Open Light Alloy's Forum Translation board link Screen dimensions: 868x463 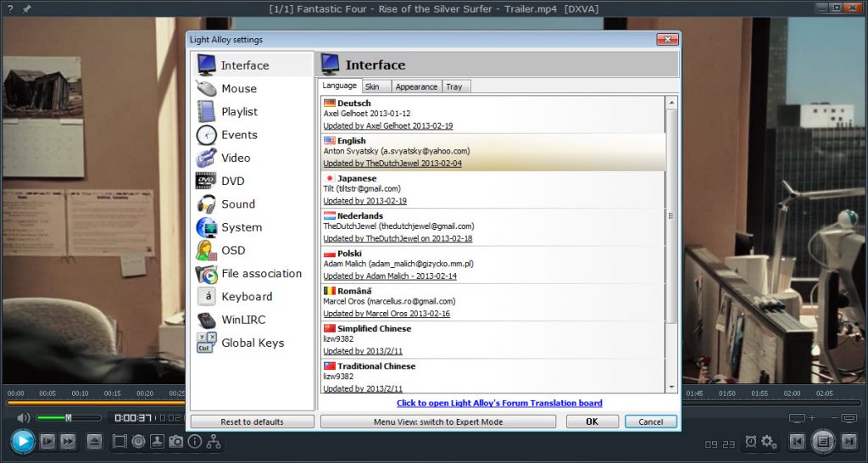click(x=499, y=403)
